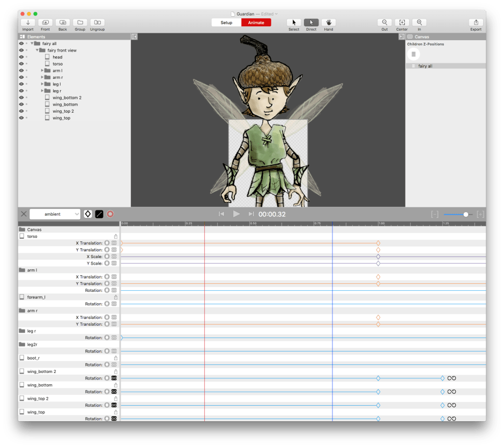Switch to Setup mode tab
Screen dimensions: 504x447
click(226, 23)
